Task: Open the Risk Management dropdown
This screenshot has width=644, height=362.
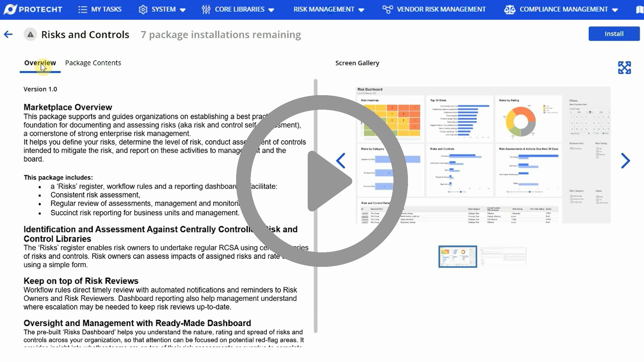Action: click(361, 9)
